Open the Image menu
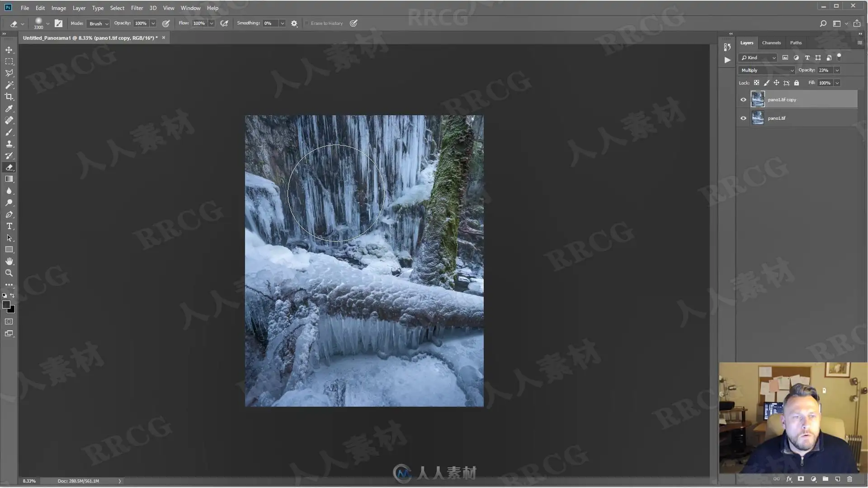868x488 pixels. (x=59, y=8)
